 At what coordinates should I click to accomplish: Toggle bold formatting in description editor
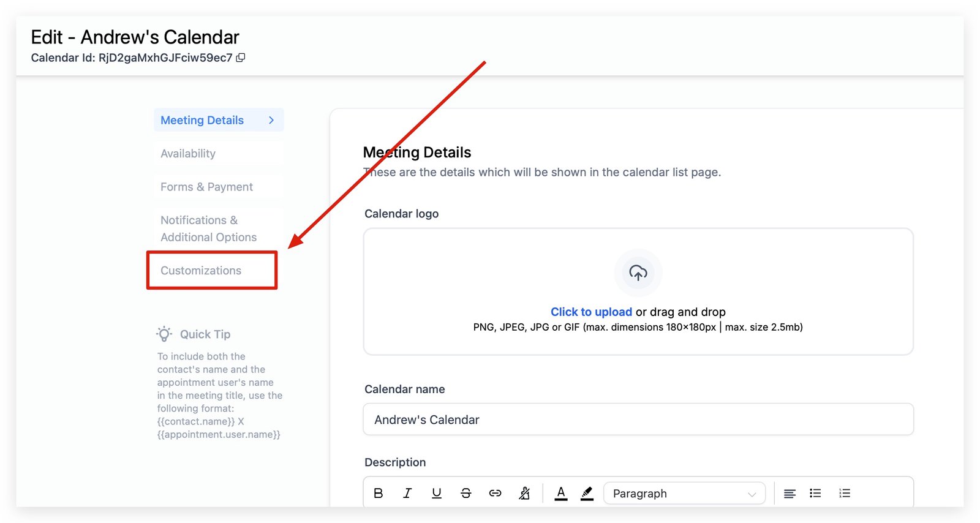(x=378, y=494)
